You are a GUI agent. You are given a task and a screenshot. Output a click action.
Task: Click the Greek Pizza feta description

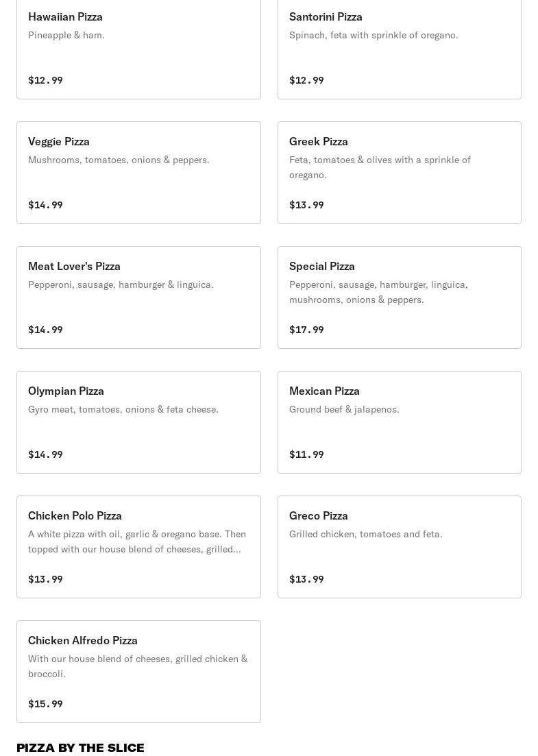pyautogui.click(x=380, y=167)
